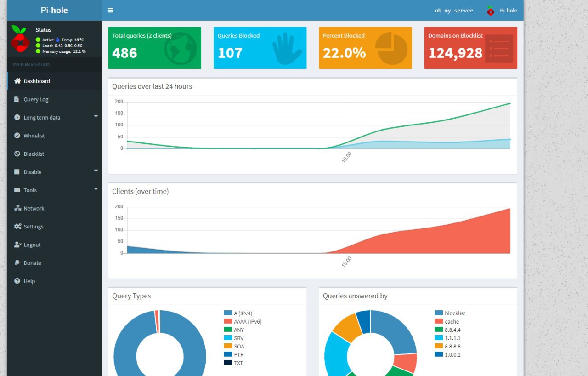Viewport: 588px width, 376px height.
Task: Toggle TXT legend swatch
Action: [x=228, y=363]
